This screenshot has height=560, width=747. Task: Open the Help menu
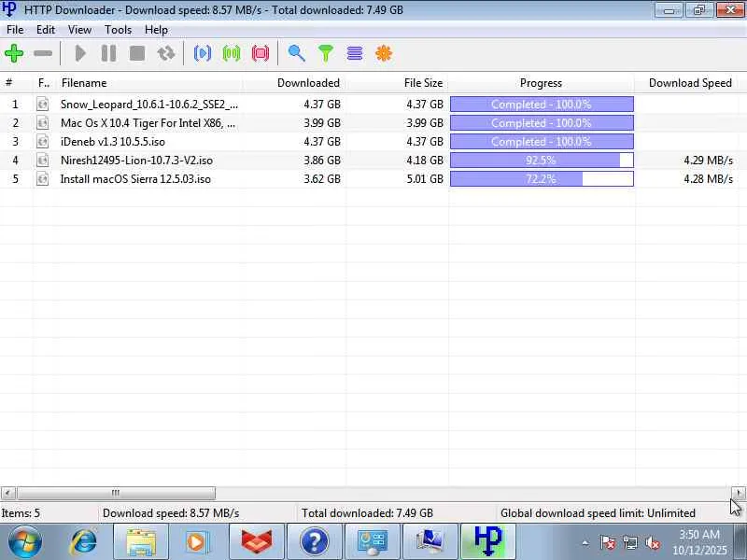tap(156, 30)
